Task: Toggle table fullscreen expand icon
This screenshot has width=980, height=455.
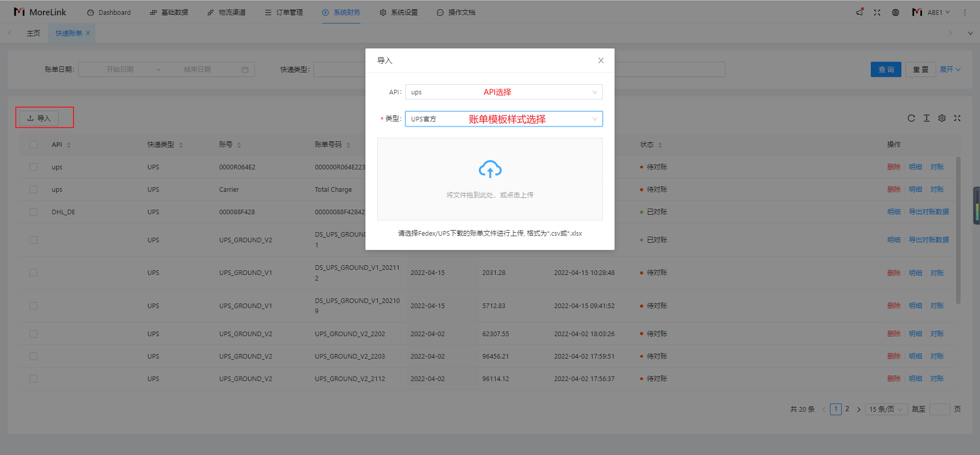Action: [957, 118]
